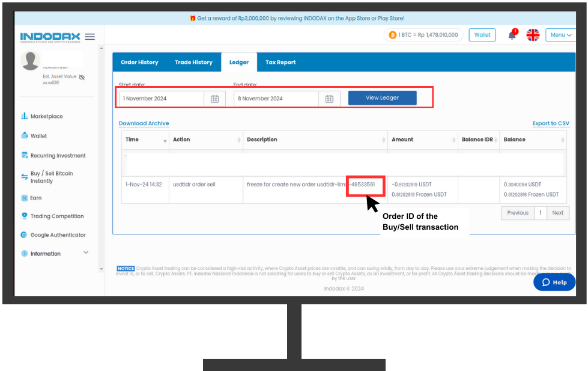Click the Bitcoin price icon in header
The height and width of the screenshot is (371, 588).
click(393, 35)
